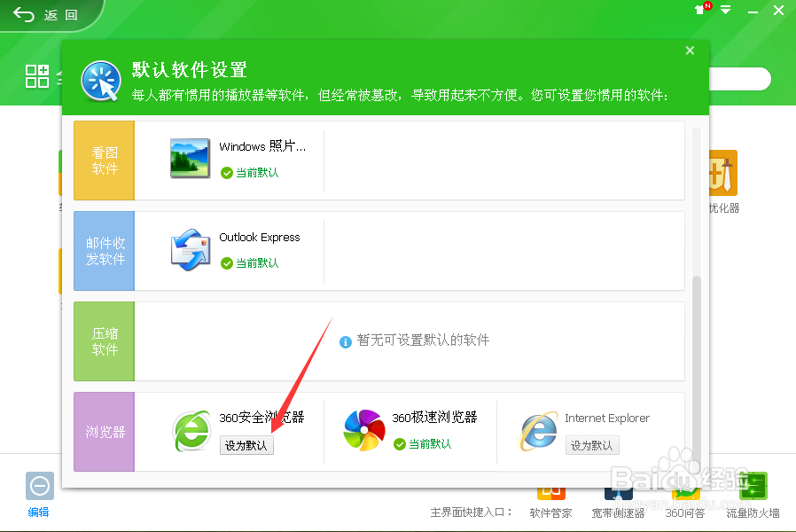The height and width of the screenshot is (532, 796).
Task: Click the grid layout icon top-left
Action: pyautogui.click(x=37, y=76)
